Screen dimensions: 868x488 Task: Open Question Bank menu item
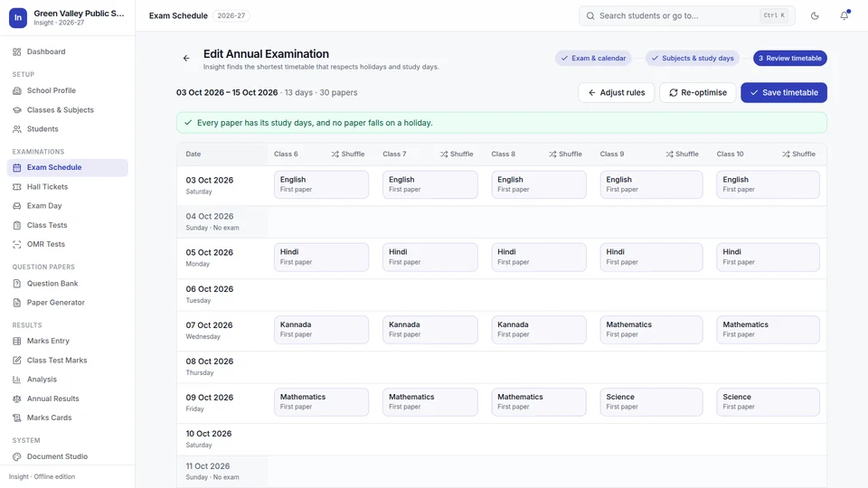pos(68,283)
